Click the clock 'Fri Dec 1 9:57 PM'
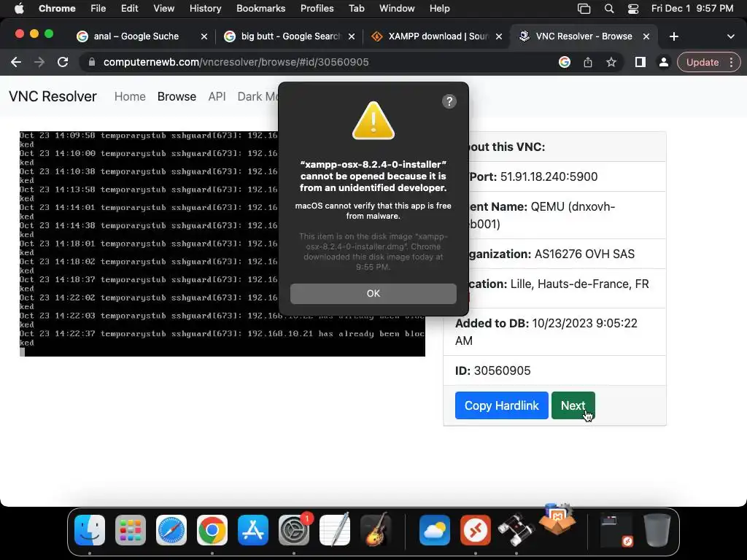747x560 pixels. (x=692, y=8)
